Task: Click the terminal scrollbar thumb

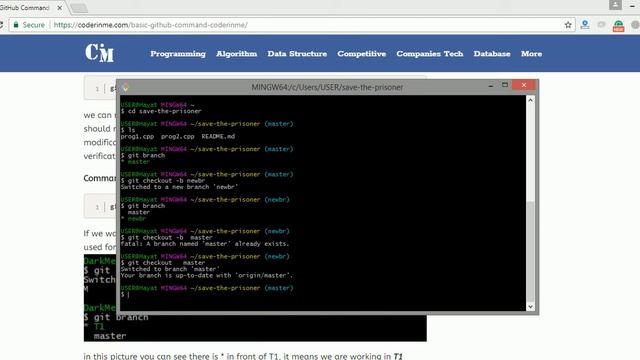Action: 530,251
